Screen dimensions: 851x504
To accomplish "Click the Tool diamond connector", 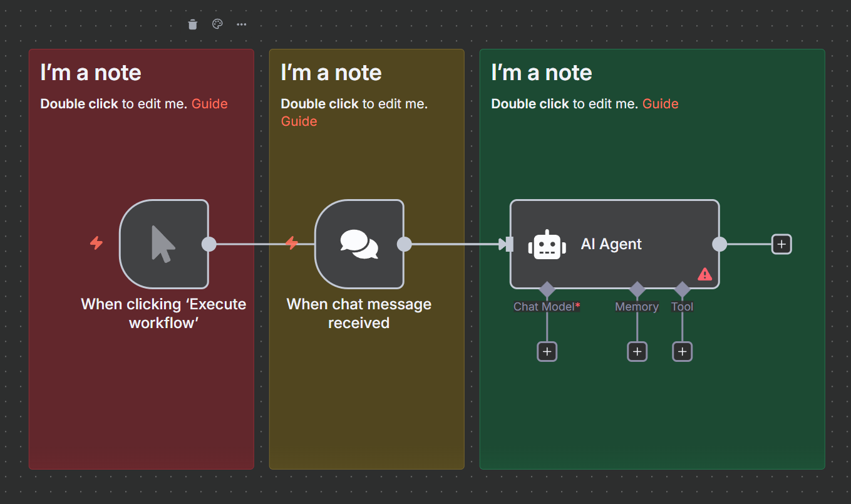I will [x=682, y=289].
